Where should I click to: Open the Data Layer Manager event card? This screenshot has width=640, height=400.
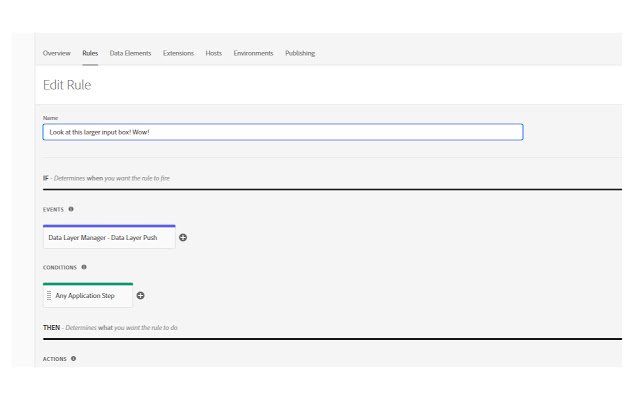point(109,237)
